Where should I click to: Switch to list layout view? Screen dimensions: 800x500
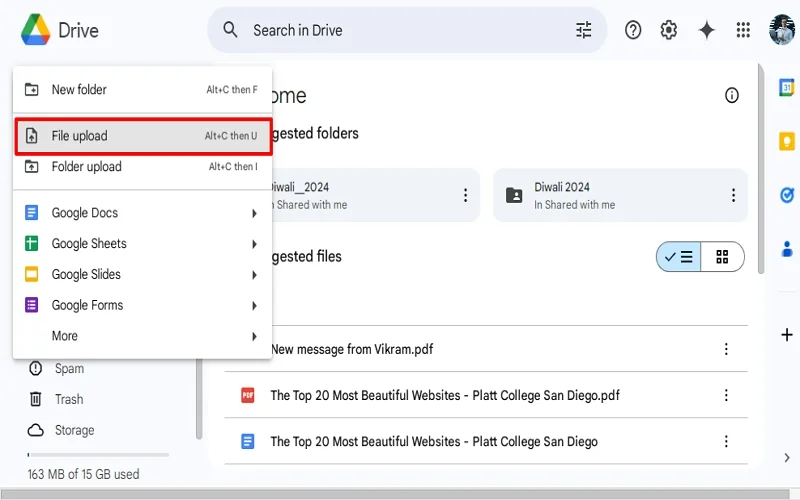(x=679, y=257)
